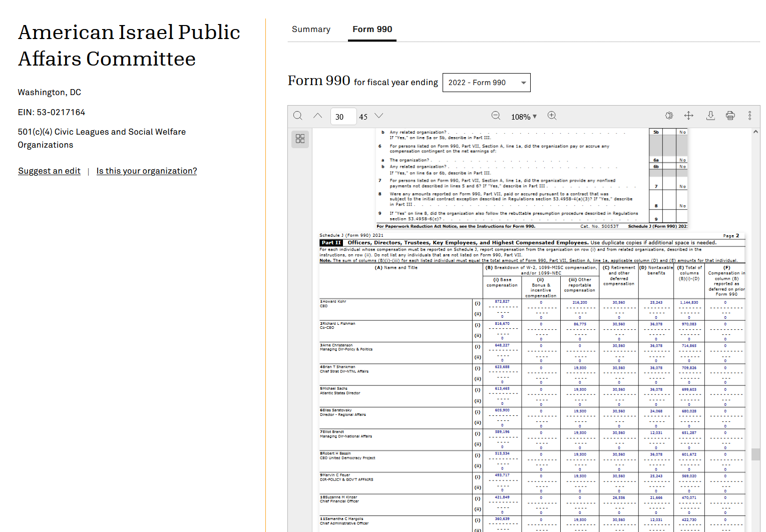The height and width of the screenshot is (532, 766).
Task: Click the EIN: 53-0217164 text
Action: click(x=52, y=112)
